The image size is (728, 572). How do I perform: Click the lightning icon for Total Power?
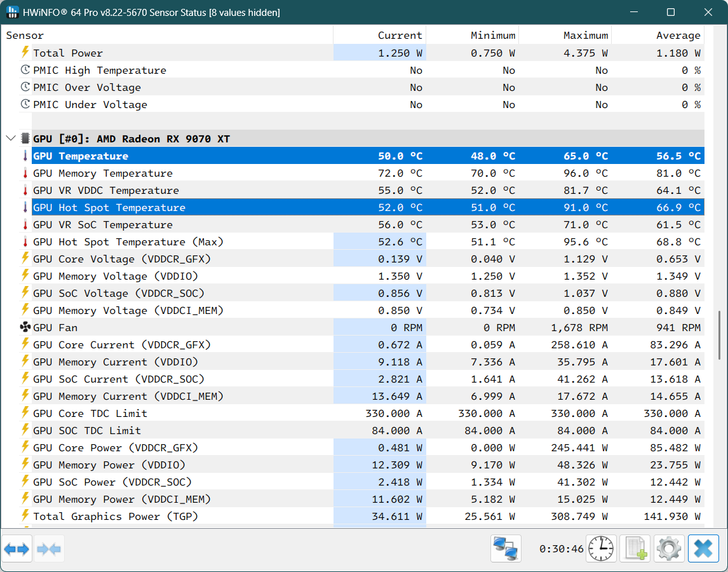tap(25, 53)
